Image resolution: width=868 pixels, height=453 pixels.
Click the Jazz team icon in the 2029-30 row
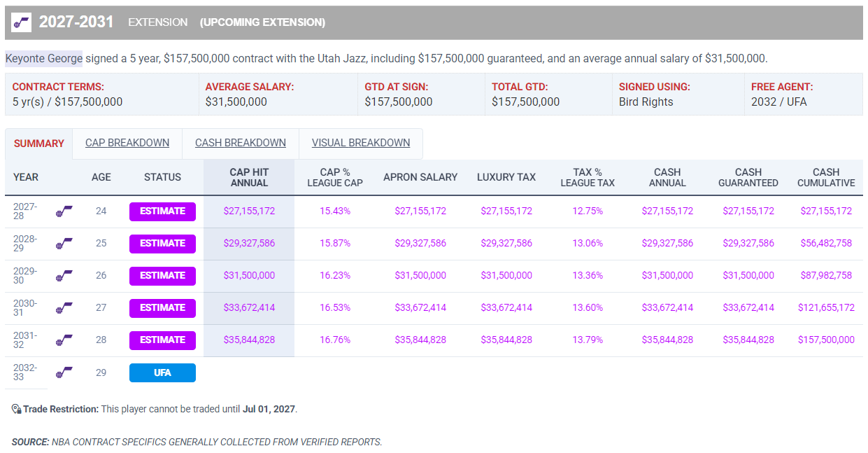pyautogui.click(x=64, y=275)
